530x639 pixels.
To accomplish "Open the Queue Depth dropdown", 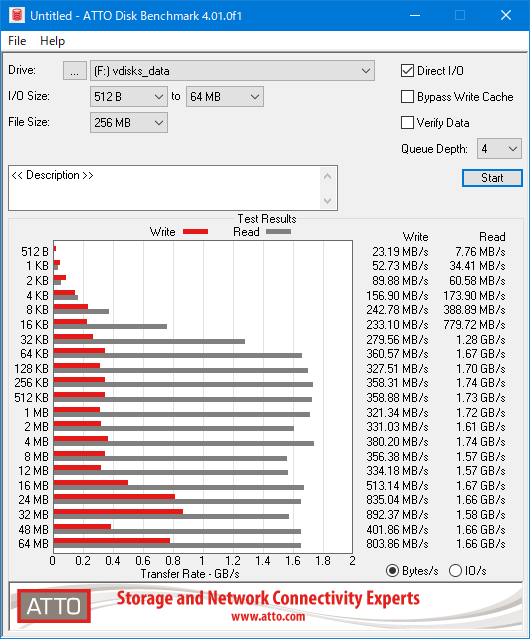I will coord(499,149).
